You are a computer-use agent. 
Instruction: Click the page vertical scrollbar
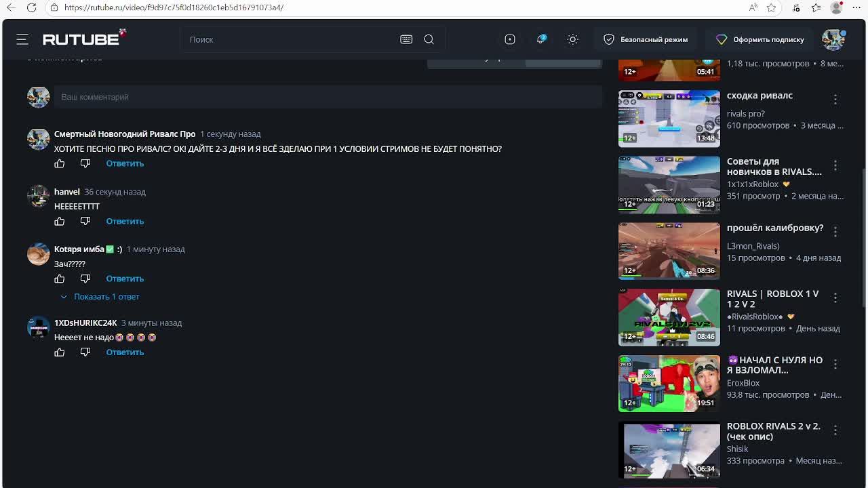point(863,237)
